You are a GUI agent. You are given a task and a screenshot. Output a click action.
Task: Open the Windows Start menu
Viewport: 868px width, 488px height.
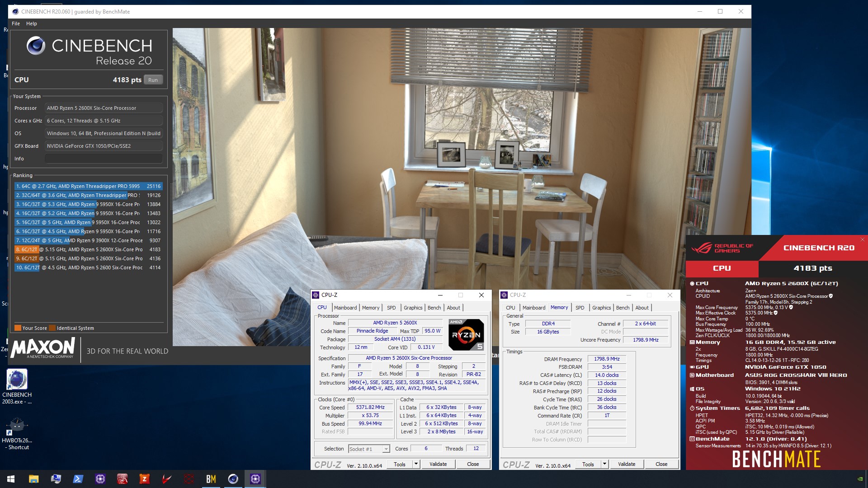(11, 479)
